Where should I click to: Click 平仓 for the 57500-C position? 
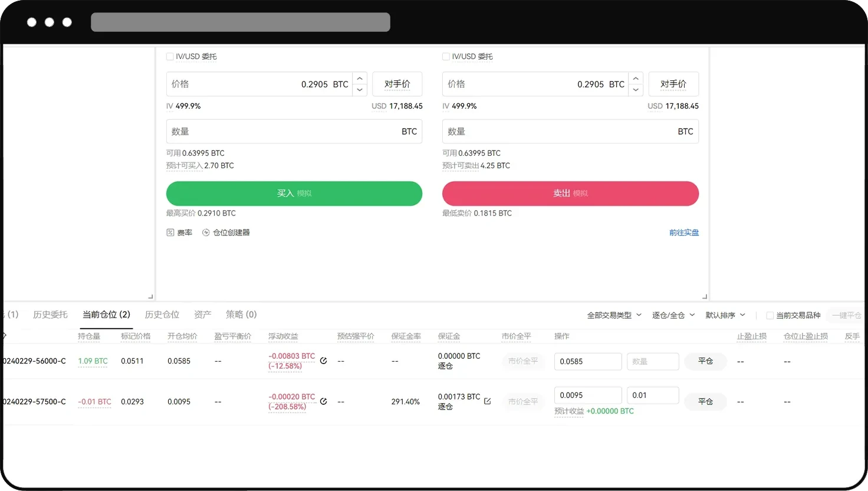(705, 402)
